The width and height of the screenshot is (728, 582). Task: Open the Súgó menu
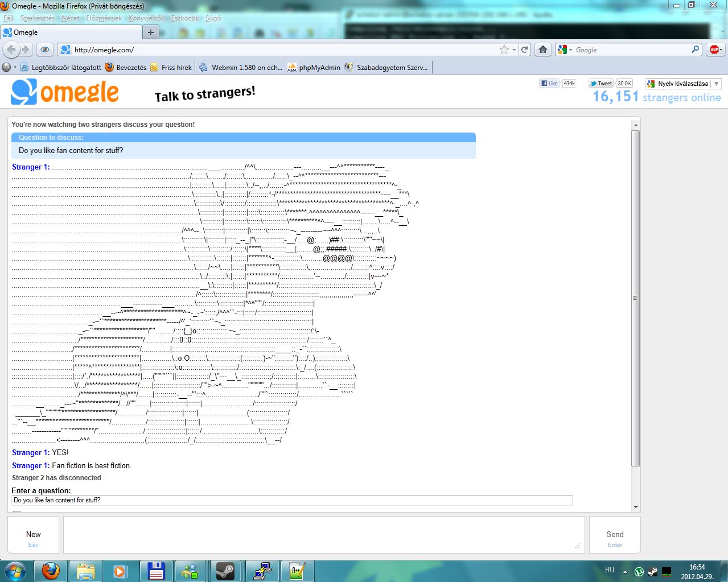[x=213, y=18]
